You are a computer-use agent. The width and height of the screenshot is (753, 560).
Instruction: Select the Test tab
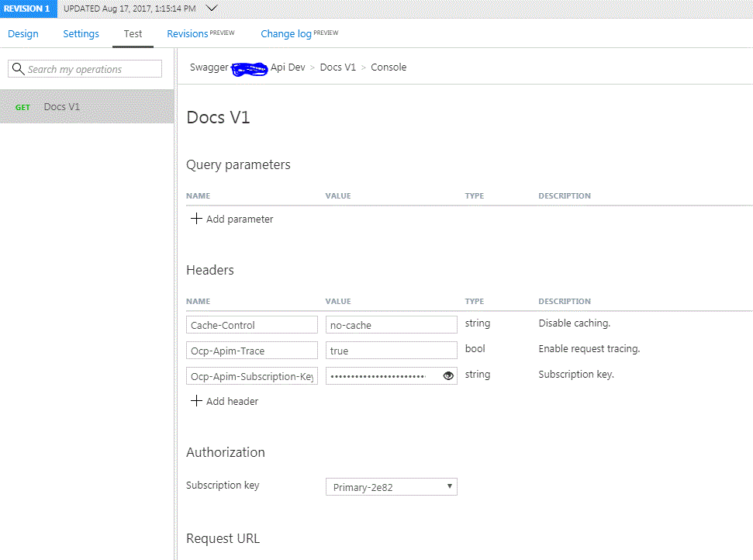pyautogui.click(x=133, y=34)
